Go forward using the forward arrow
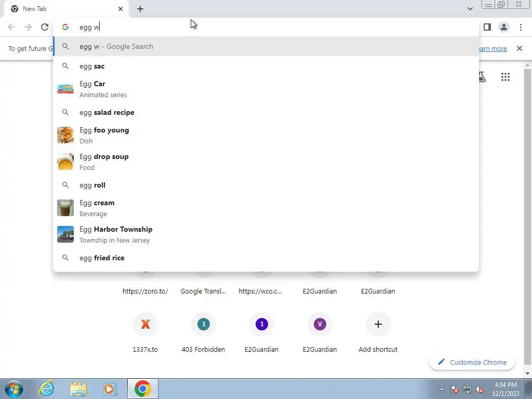The image size is (532, 399). tap(28, 27)
